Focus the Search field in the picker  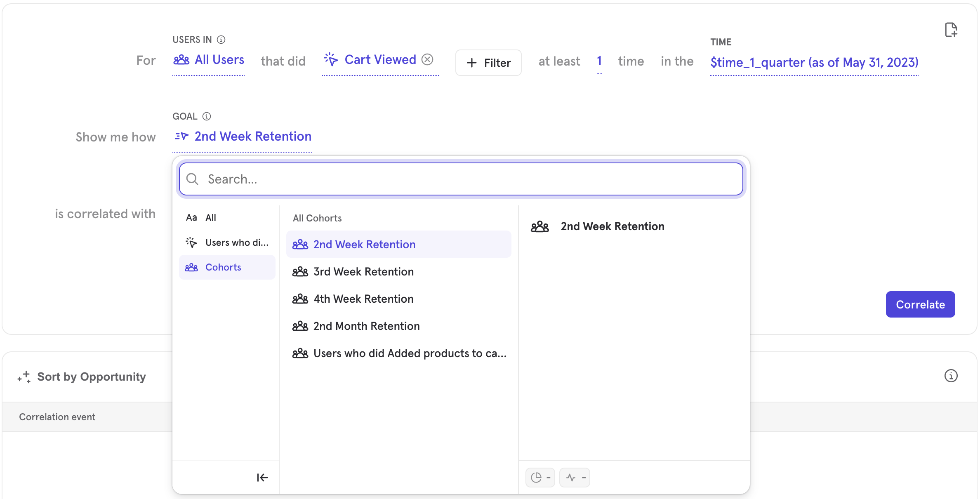pyautogui.click(x=461, y=179)
